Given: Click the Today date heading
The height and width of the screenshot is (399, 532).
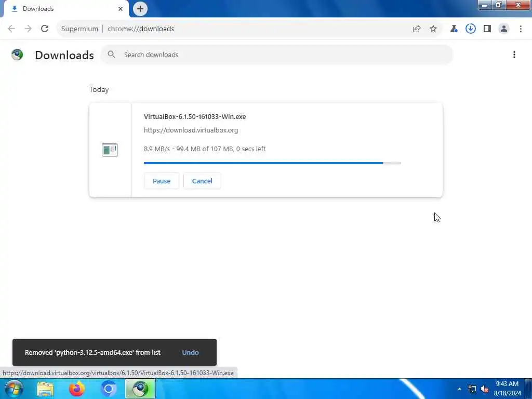Looking at the screenshot, I should coord(99,89).
